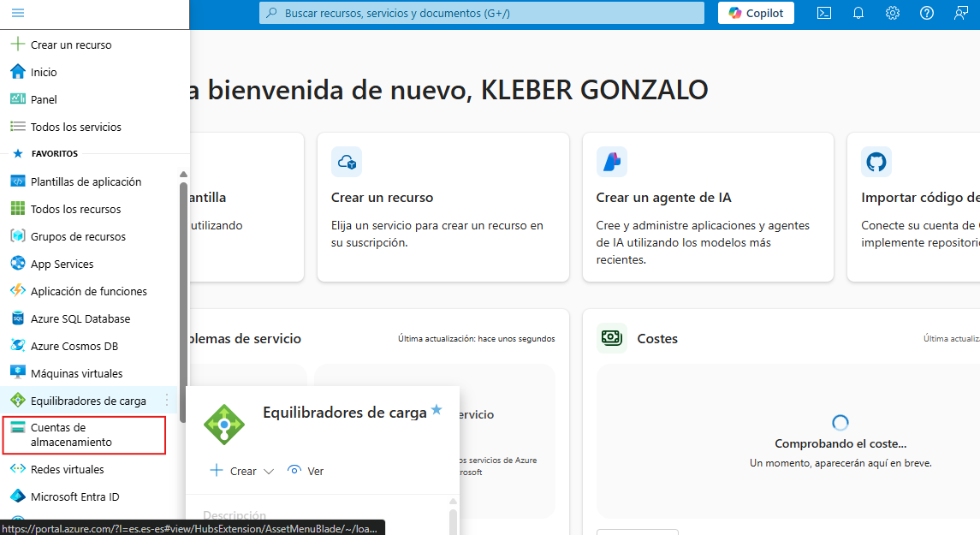Open the notifications bell
This screenshot has width=980, height=535.
pos(858,13)
